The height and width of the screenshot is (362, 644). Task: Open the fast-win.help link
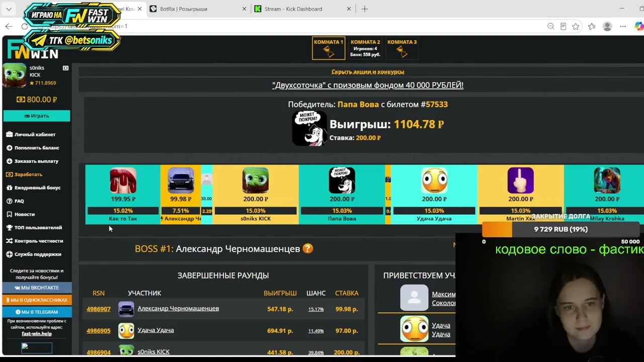point(37,334)
